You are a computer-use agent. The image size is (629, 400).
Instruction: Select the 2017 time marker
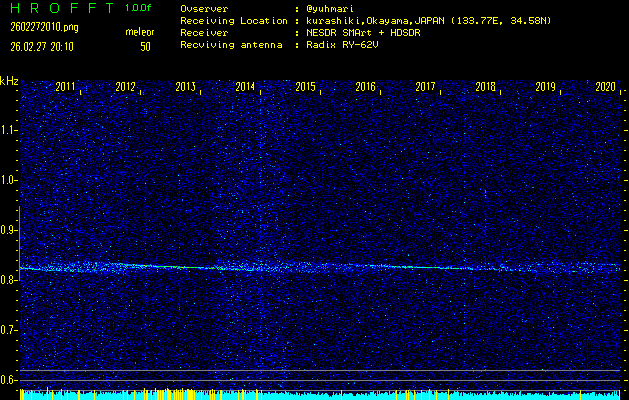[426, 87]
